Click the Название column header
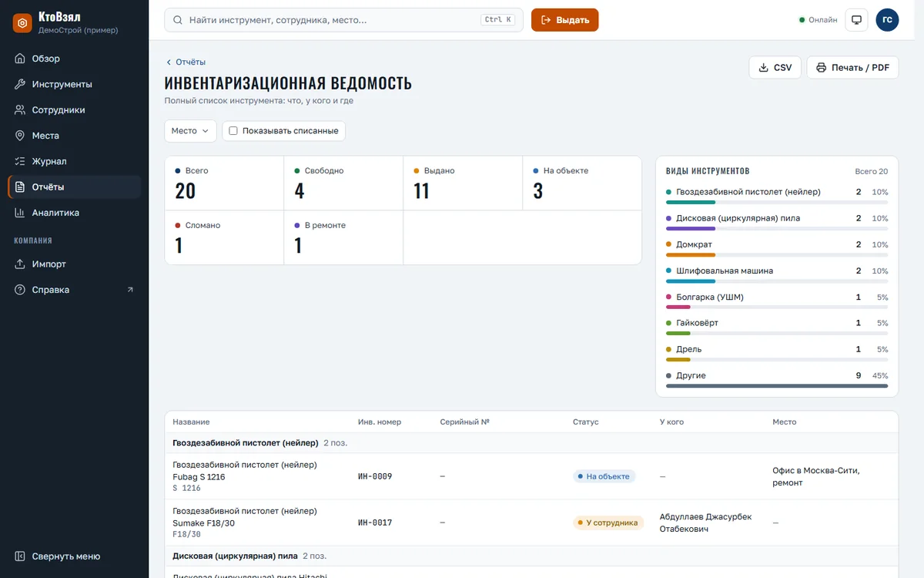 point(191,422)
